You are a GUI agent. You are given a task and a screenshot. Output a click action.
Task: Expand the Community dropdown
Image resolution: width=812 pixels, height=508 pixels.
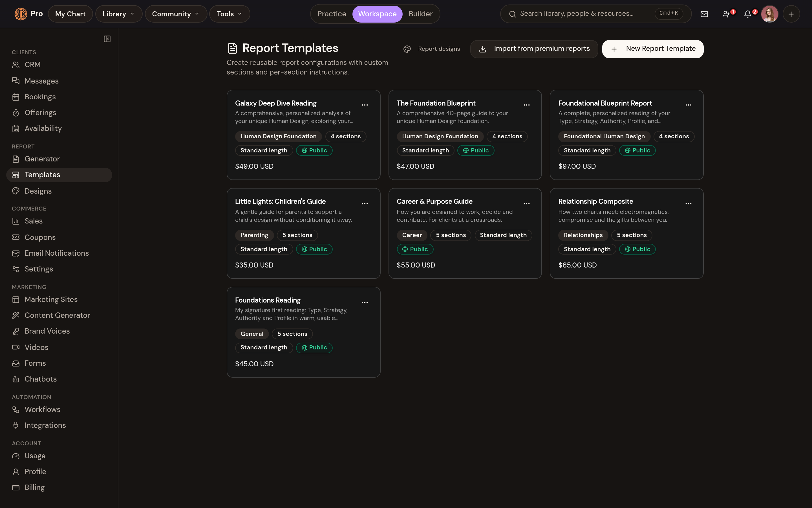(176, 14)
